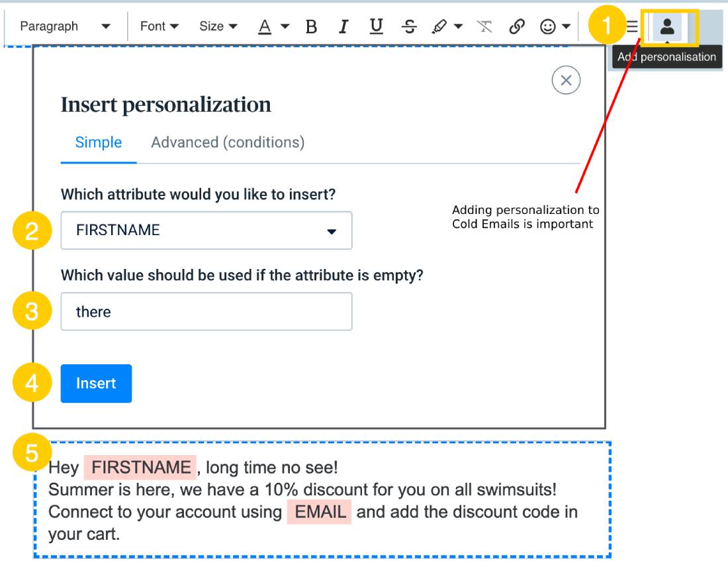728x561 pixels.
Task: Toggle underline formatting
Action: click(376, 26)
